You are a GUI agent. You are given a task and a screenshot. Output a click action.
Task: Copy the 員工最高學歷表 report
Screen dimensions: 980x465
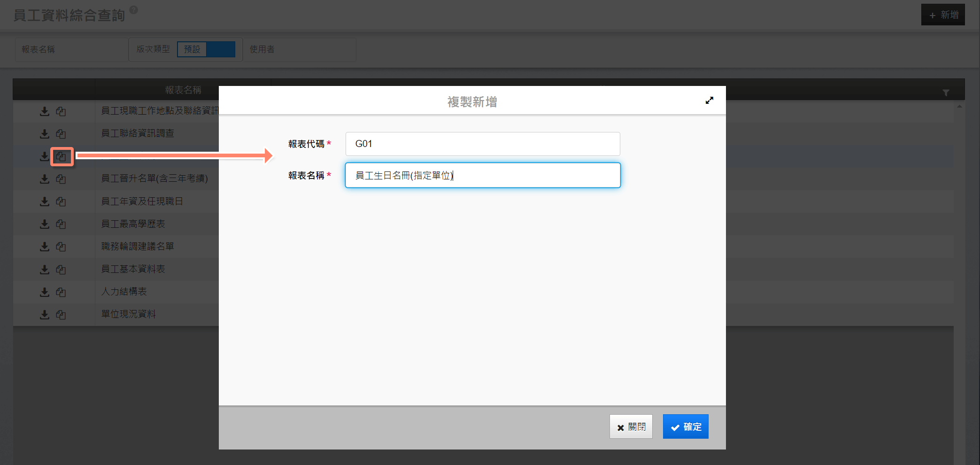pos(61,224)
